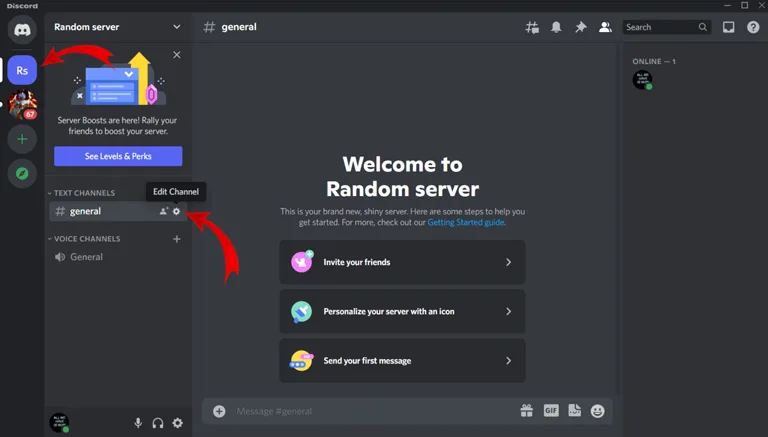Send a gift with the gift icon
Viewport: 768px width, 437px height.
(527, 411)
